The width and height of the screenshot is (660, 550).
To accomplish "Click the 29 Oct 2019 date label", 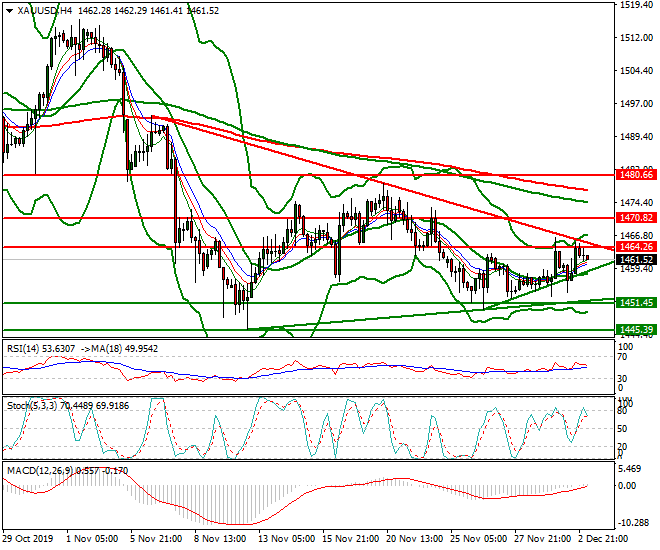I will [x=28, y=539].
